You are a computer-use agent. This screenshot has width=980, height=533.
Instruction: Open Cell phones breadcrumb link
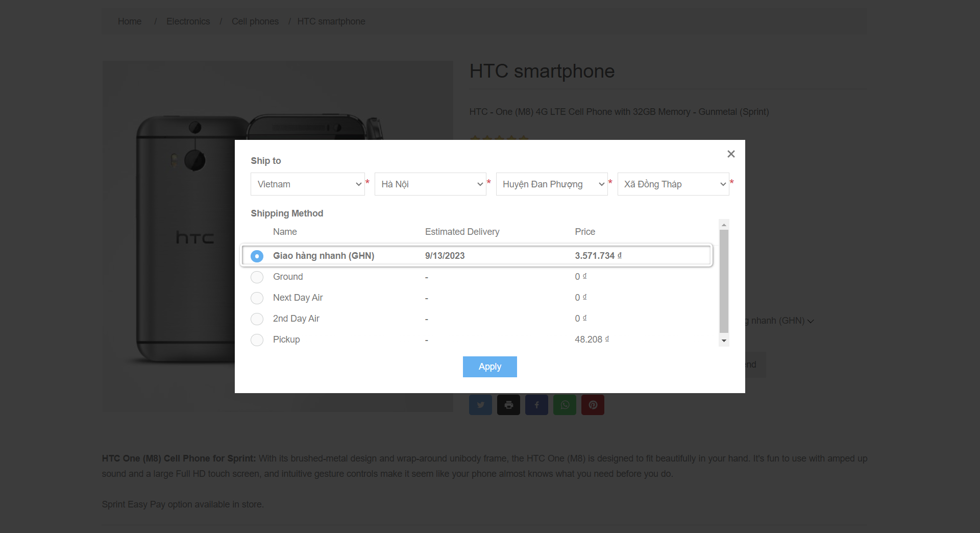click(x=255, y=21)
